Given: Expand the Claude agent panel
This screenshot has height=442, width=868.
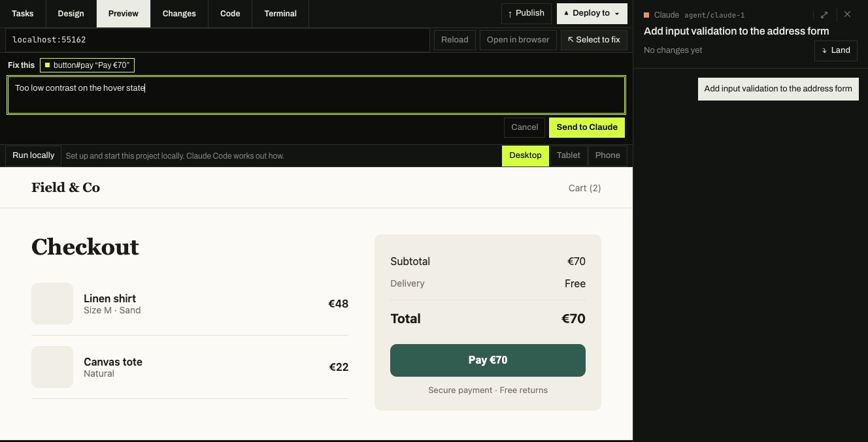Looking at the screenshot, I should pos(824,14).
